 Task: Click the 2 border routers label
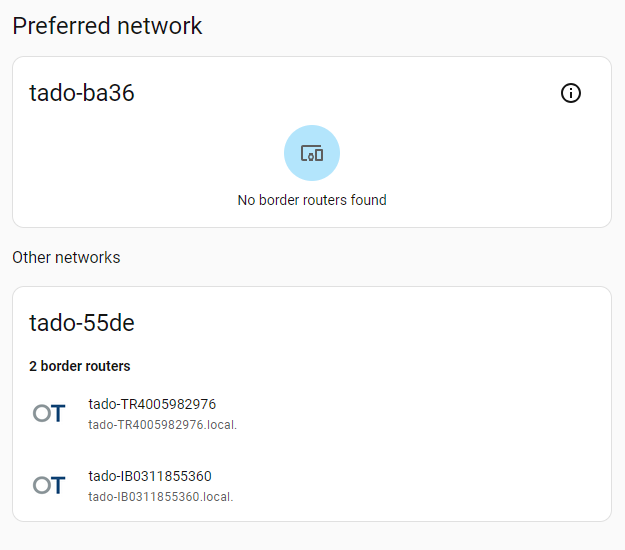[80, 366]
